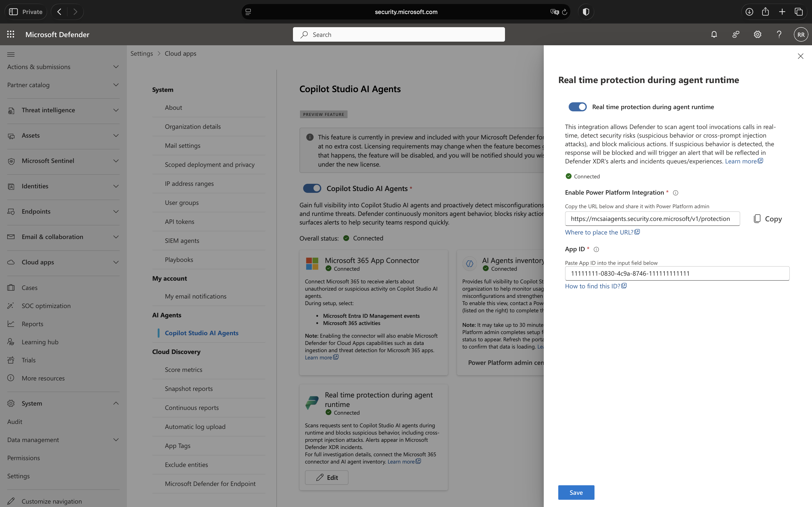Select API tokens settings item

pyautogui.click(x=179, y=222)
